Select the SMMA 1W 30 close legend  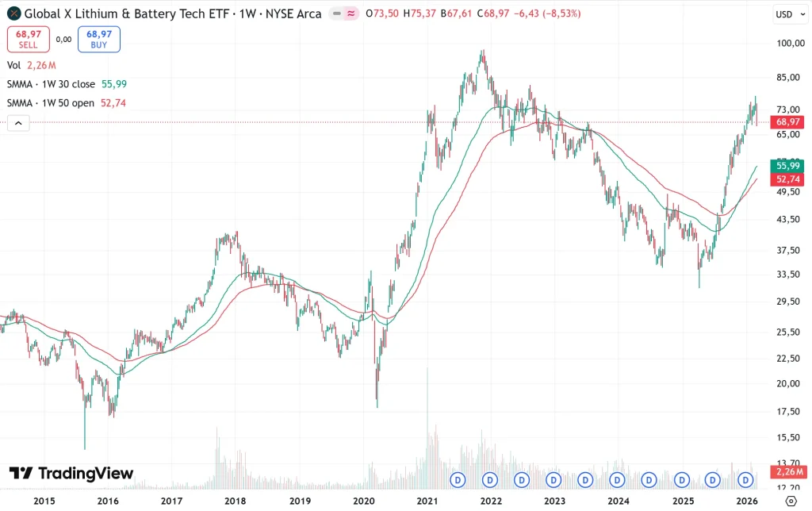tap(67, 84)
